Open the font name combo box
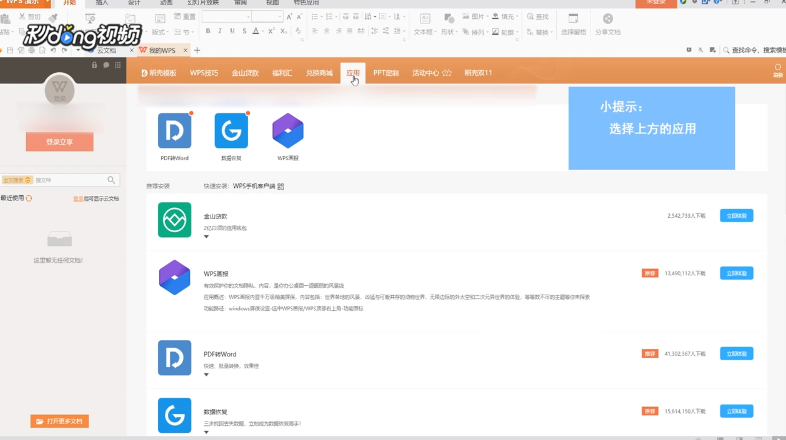 226,17
